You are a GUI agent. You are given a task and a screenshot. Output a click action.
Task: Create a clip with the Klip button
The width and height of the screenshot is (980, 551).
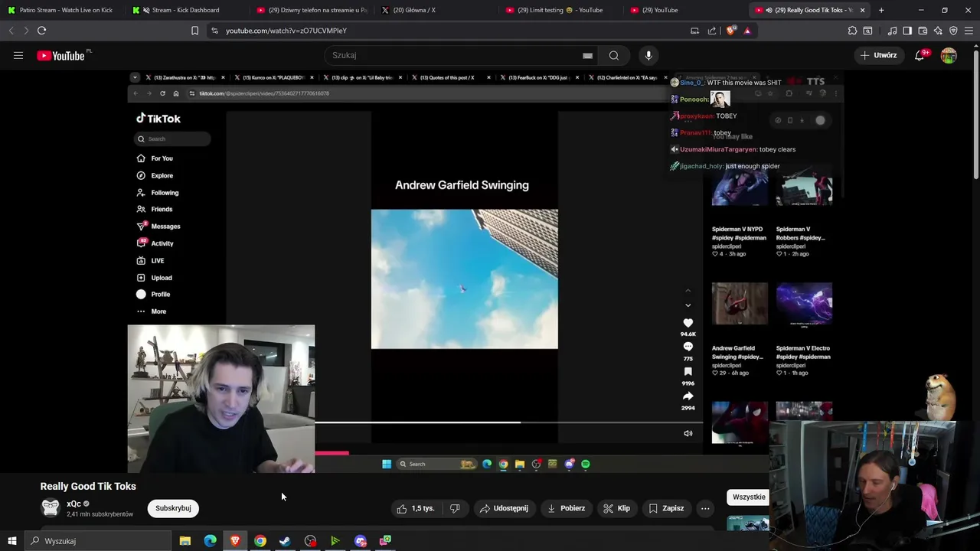(616, 508)
